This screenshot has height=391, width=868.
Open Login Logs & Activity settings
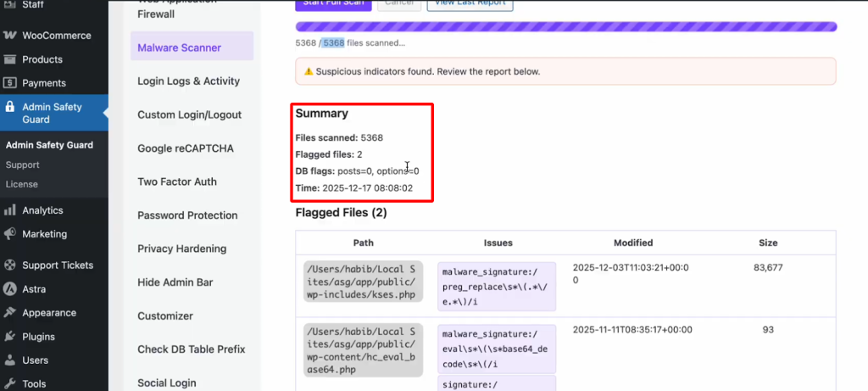pyautogui.click(x=188, y=81)
